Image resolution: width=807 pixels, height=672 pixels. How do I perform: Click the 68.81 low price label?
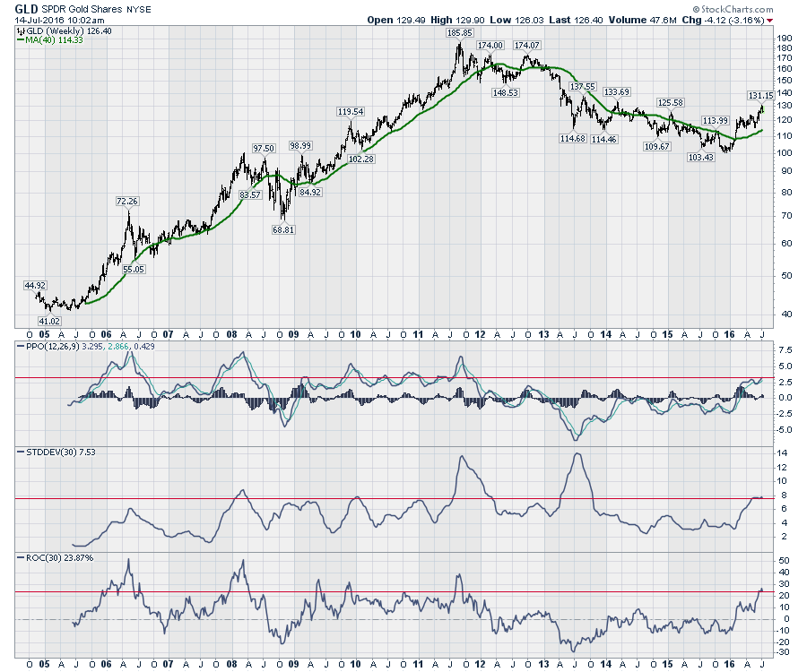pyautogui.click(x=283, y=230)
